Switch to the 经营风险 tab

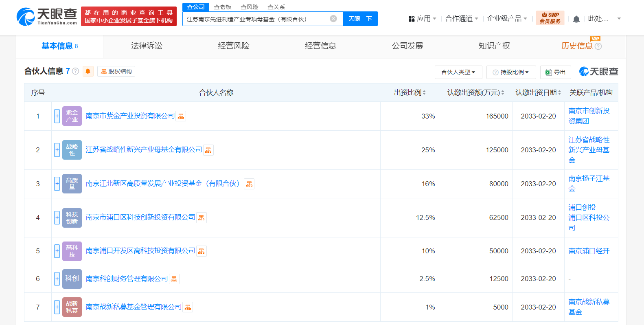point(234,46)
